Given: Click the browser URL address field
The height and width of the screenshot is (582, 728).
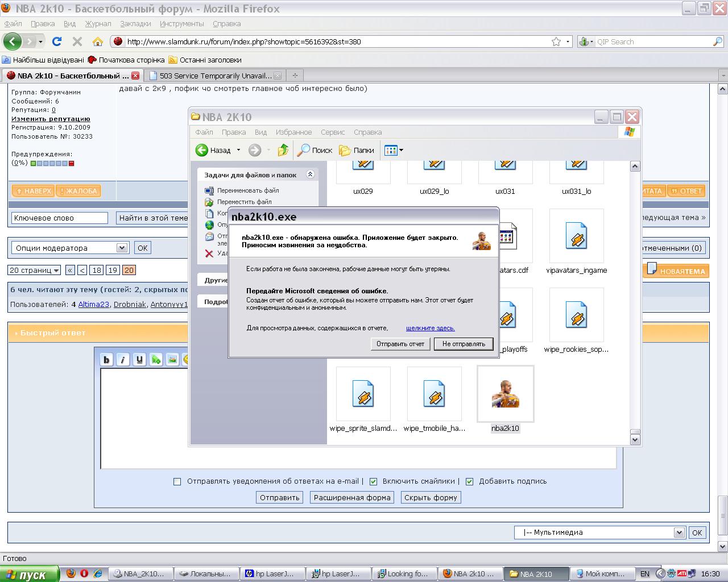Looking at the screenshot, I should click(337, 41).
